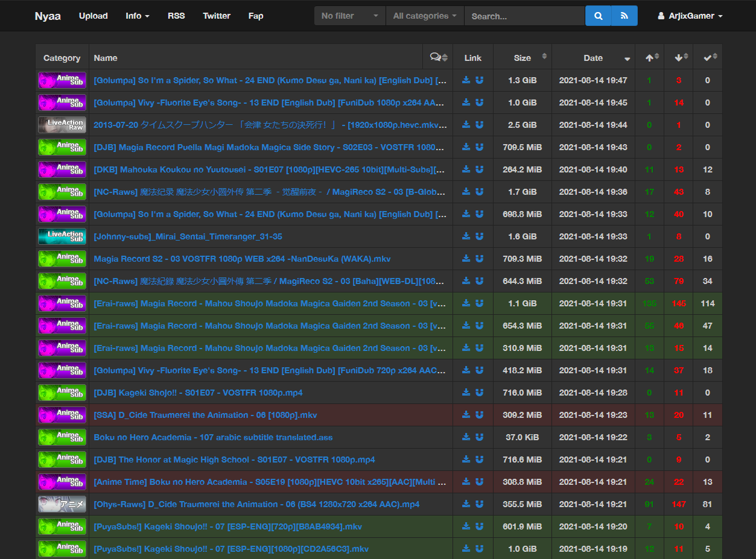Sort the list by Size column
Viewport: 756px width, 559px height.
[x=523, y=57]
